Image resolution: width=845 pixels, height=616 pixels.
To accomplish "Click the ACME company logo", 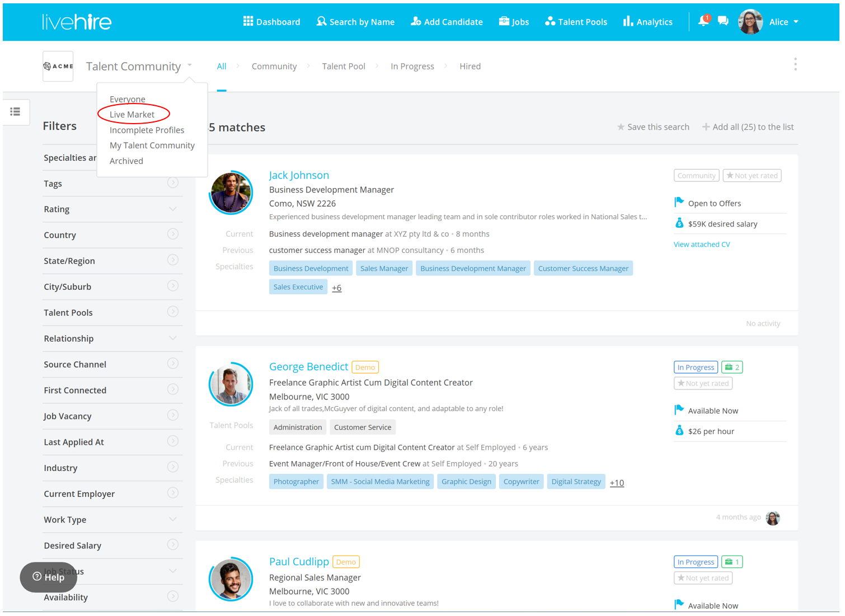I will (58, 66).
